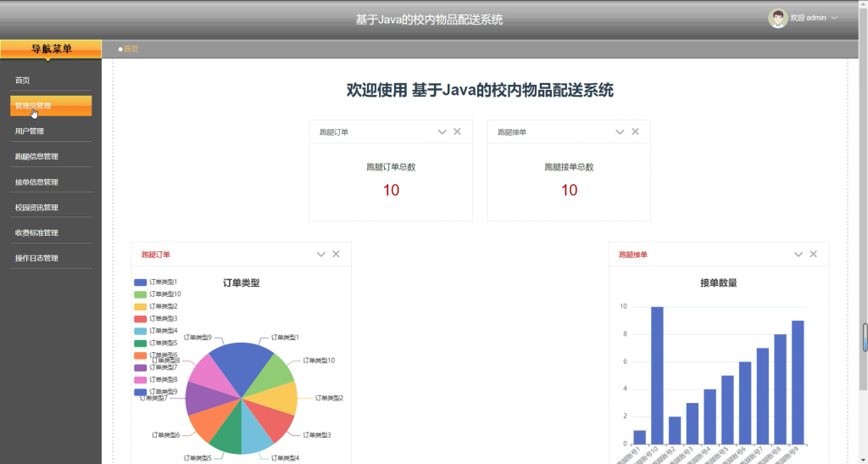Collapse the 跑腿接单 count card

[620, 131]
